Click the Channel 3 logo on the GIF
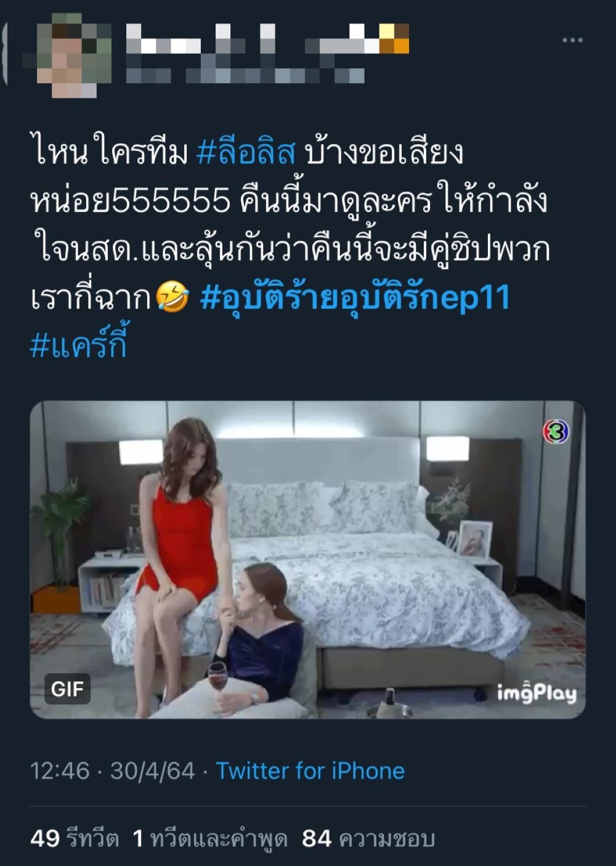The width and height of the screenshot is (616, 866). coord(556,432)
